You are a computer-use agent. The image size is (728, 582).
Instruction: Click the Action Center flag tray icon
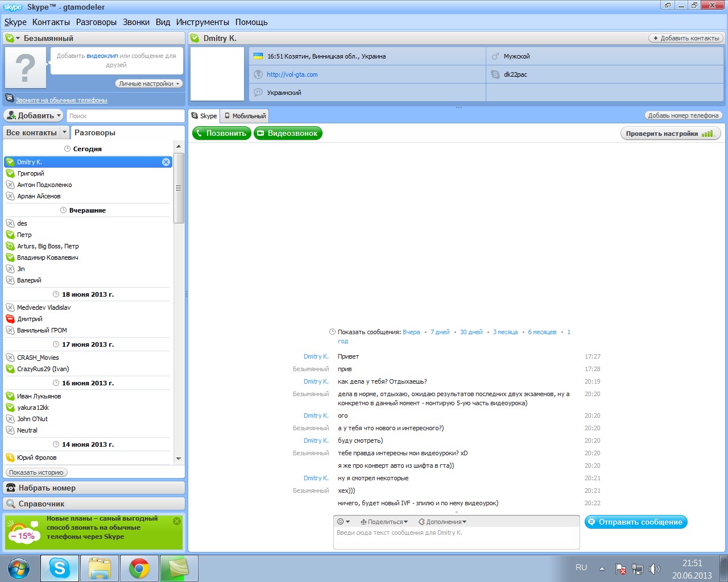click(621, 568)
